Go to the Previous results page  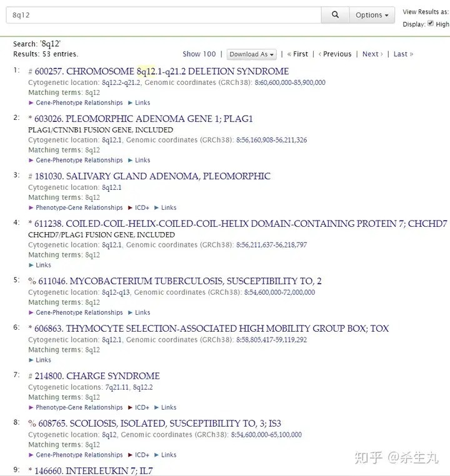[x=335, y=54]
